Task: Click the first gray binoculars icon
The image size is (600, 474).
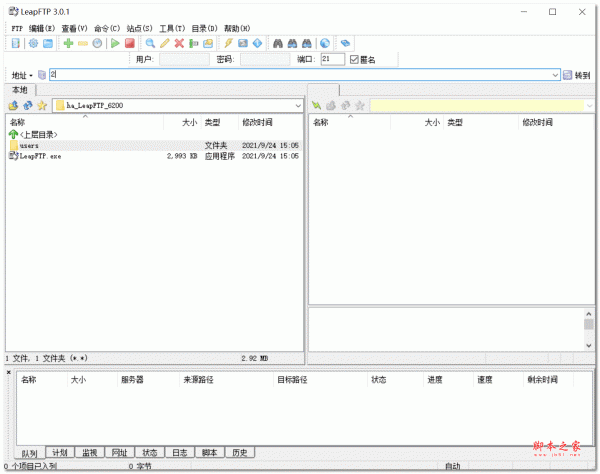Action: (x=278, y=43)
